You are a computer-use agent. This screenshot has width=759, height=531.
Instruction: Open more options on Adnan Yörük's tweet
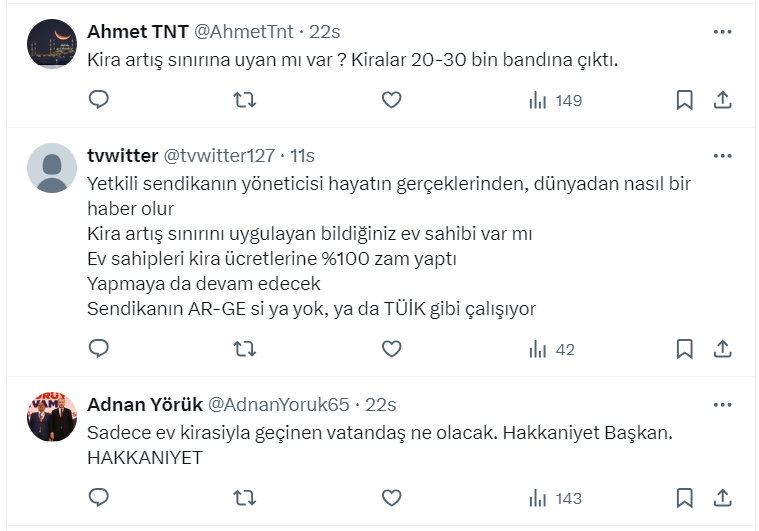click(722, 405)
